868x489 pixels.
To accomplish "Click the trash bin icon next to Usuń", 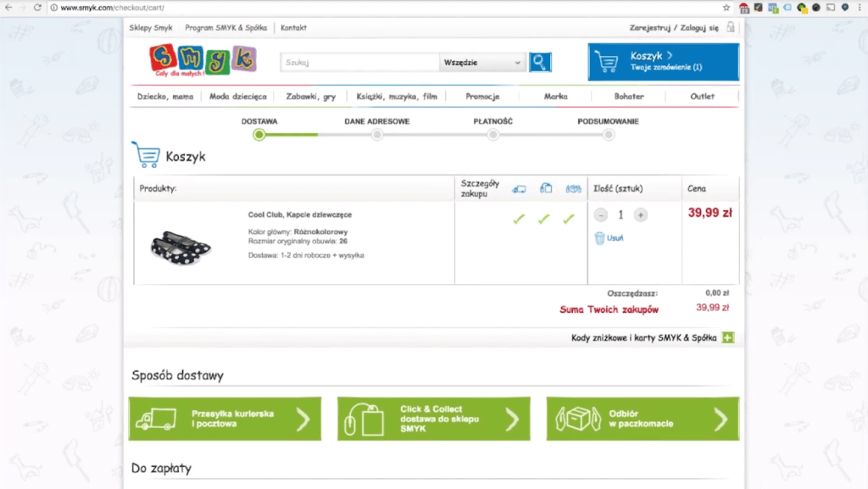I will pos(599,238).
